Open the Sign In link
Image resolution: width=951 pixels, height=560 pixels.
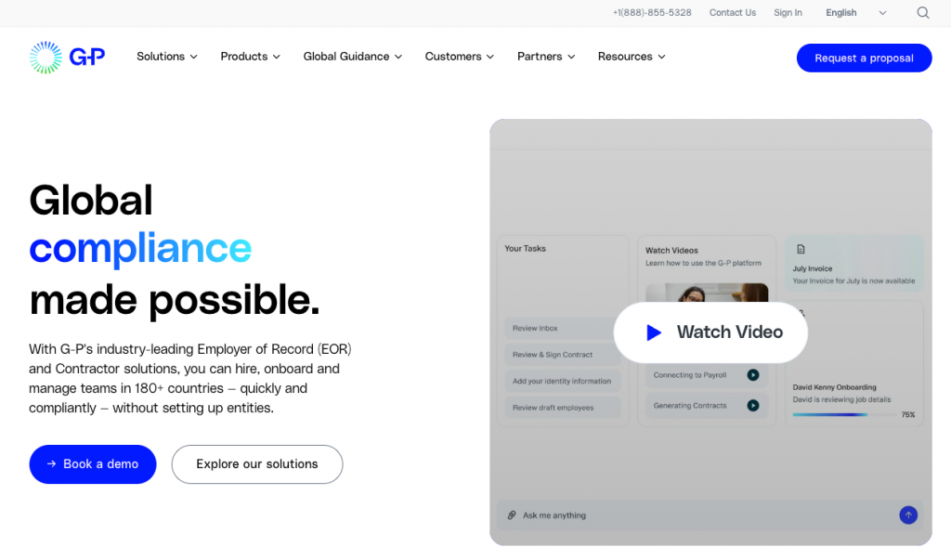pos(788,13)
